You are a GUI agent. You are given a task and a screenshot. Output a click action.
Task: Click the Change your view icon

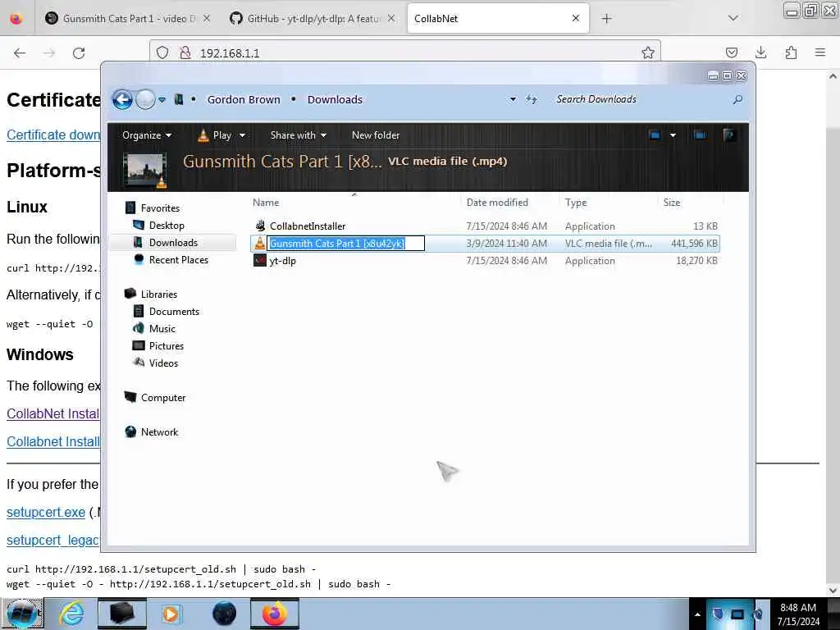[x=655, y=135]
